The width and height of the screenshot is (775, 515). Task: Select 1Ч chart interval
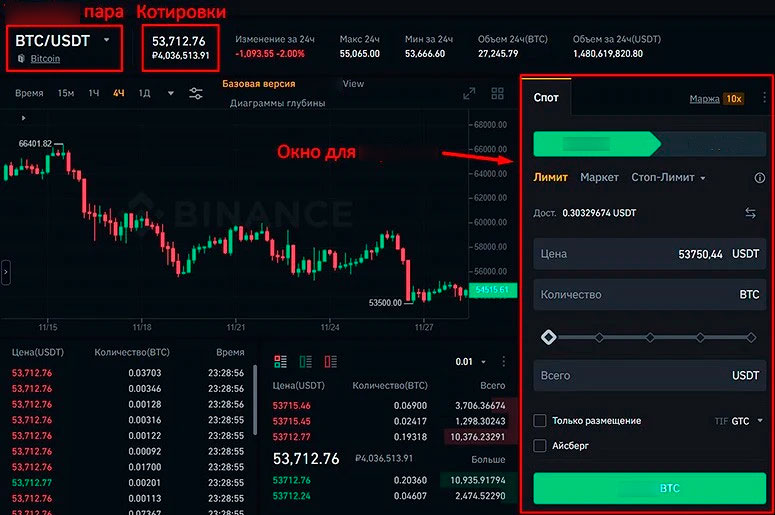94,93
